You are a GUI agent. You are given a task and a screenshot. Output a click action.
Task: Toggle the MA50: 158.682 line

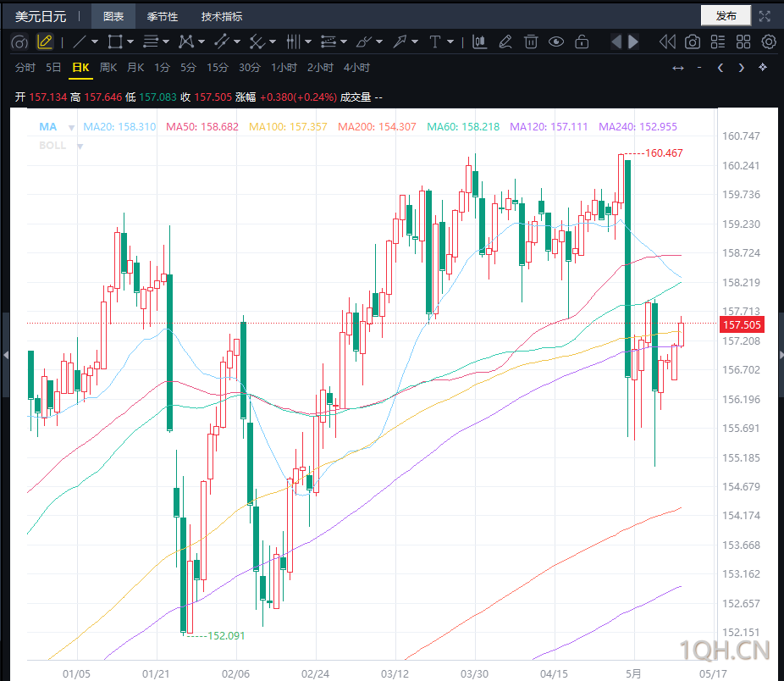(202, 127)
